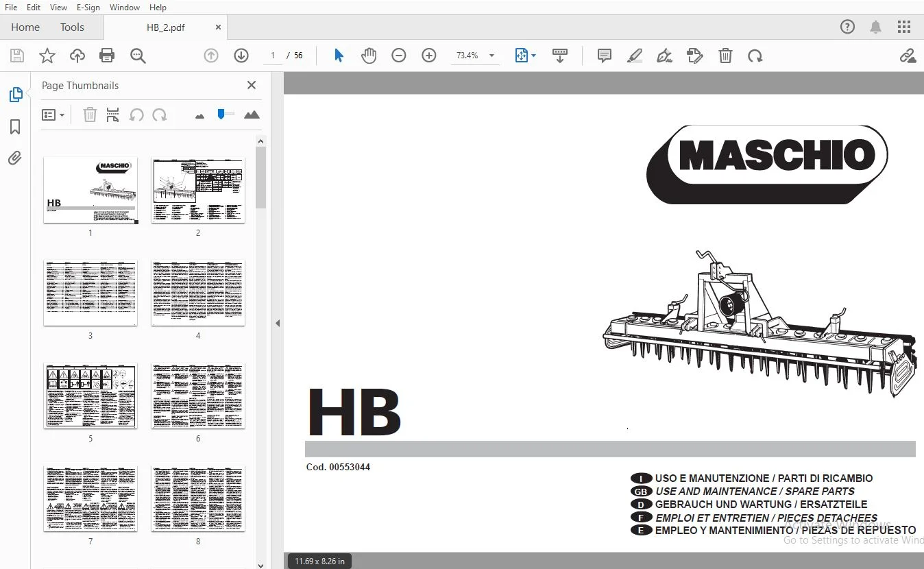Image resolution: width=924 pixels, height=569 pixels.
Task: Open thumbnail panel options dropdown
Action: pos(53,115)
